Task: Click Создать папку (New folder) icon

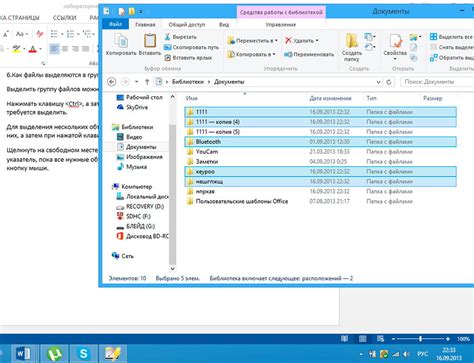Action: (352, 41)
